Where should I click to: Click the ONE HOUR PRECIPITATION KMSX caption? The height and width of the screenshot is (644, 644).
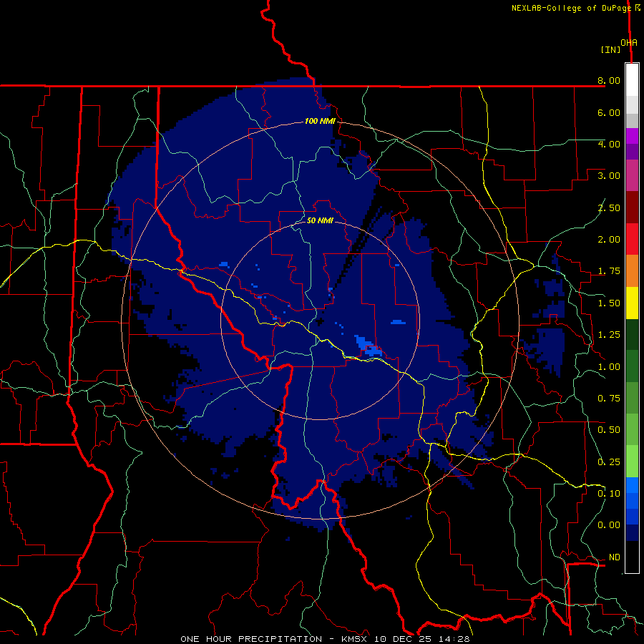coord(325,639)
